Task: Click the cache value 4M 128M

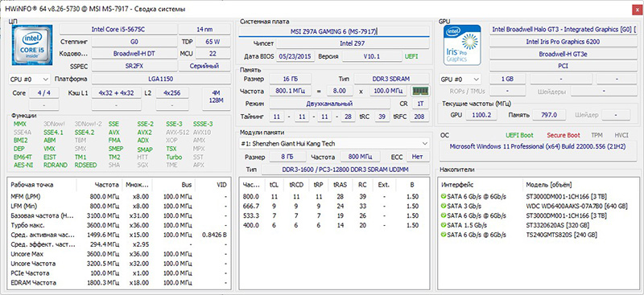Action: click(216, 99)
